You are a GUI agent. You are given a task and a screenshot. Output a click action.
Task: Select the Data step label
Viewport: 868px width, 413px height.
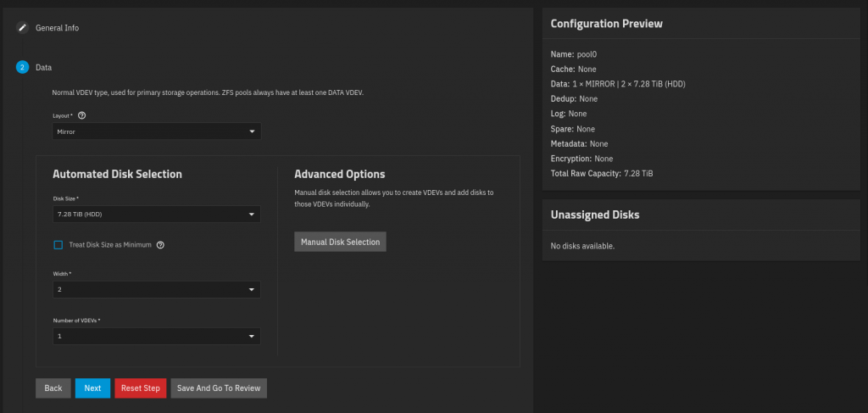[44, 67]
